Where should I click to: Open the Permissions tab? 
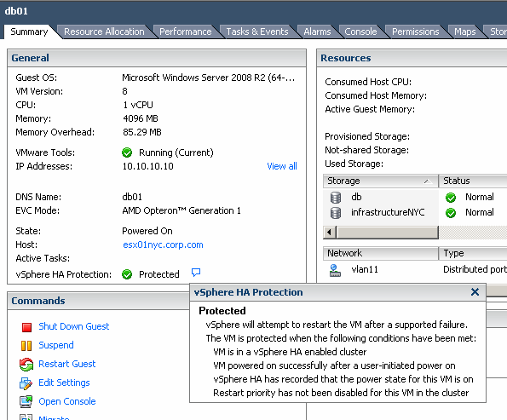[x=416, y=32]
